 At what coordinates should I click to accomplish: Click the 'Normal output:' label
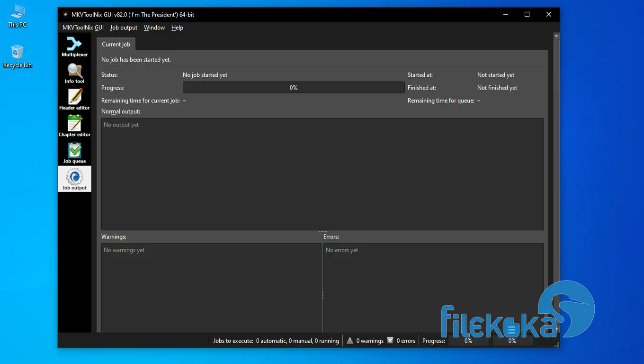pos(121,111)
